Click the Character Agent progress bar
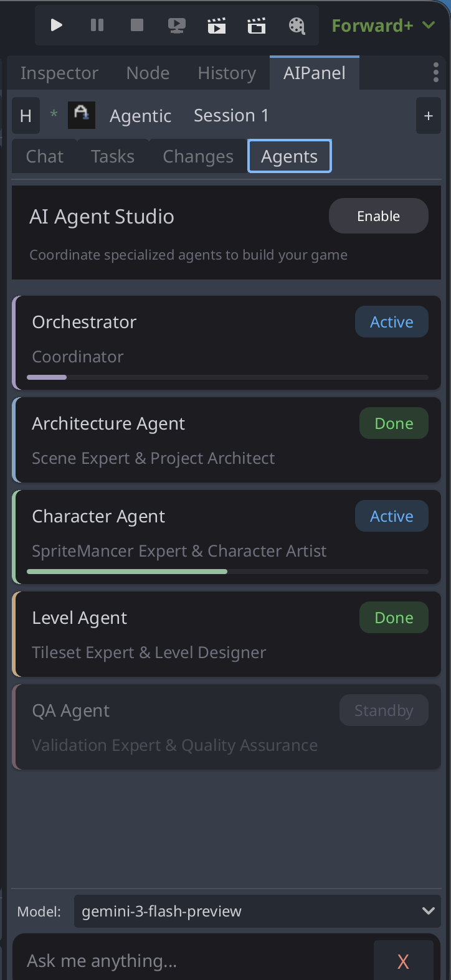Screen dimensions: 451x980 click(x=228, y=572)
